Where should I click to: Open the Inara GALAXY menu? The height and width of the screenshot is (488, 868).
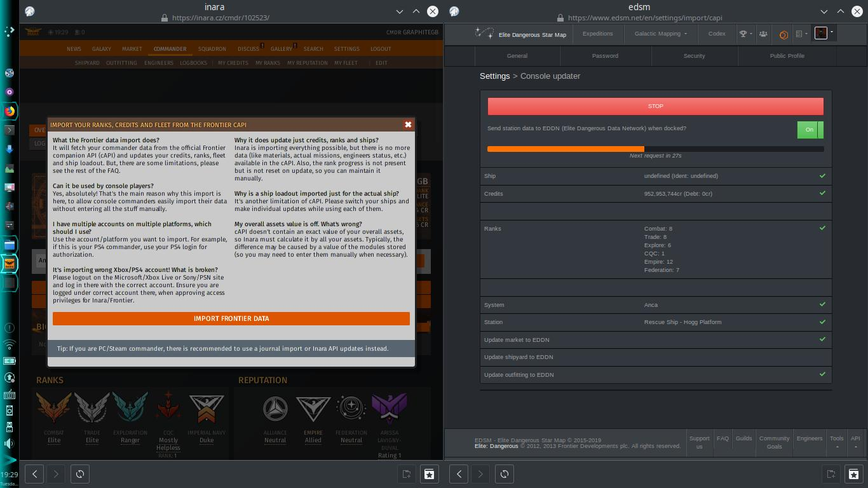pyautogui.click(x=102, y=49)
